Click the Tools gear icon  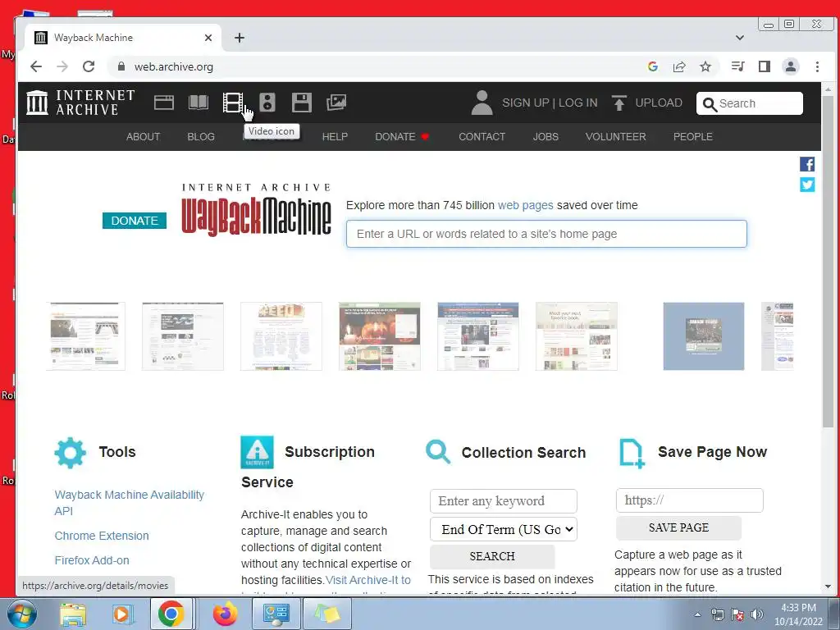click(x=71, y=453)
